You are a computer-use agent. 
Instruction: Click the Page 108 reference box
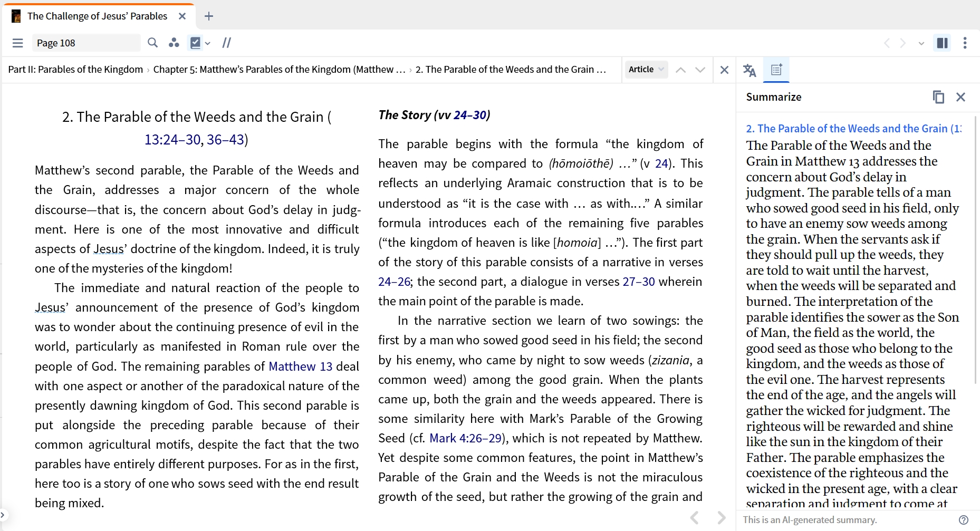click(87, 43)
